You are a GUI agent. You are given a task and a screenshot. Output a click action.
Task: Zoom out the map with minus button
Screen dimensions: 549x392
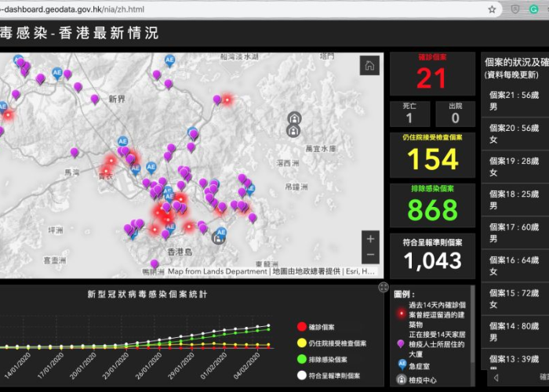370,255
